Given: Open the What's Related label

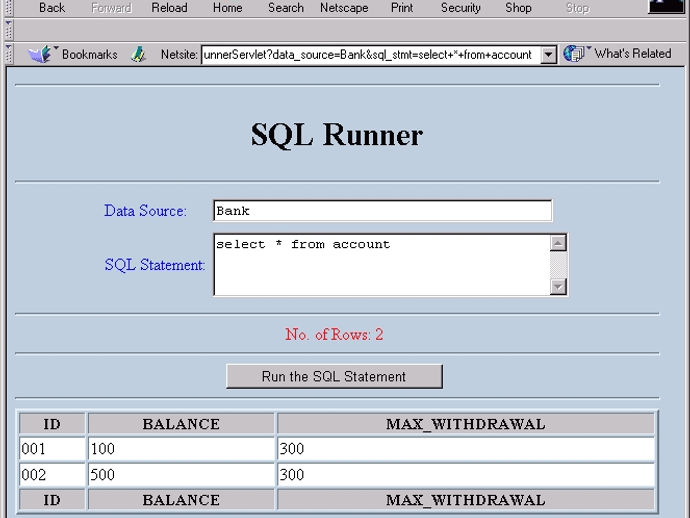Looking at the screenshot, I should pyautogui.click(x=633, y=54).
